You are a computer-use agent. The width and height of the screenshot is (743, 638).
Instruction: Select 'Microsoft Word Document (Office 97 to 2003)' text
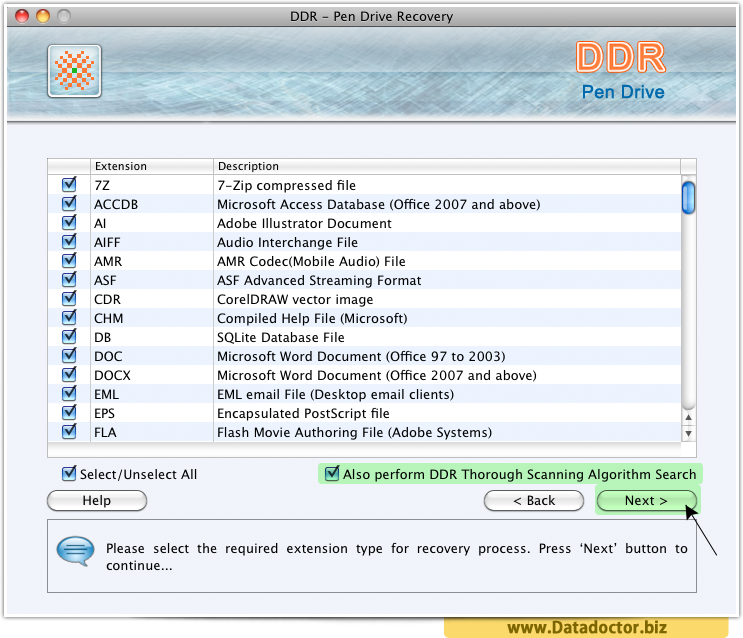point(361,356)
